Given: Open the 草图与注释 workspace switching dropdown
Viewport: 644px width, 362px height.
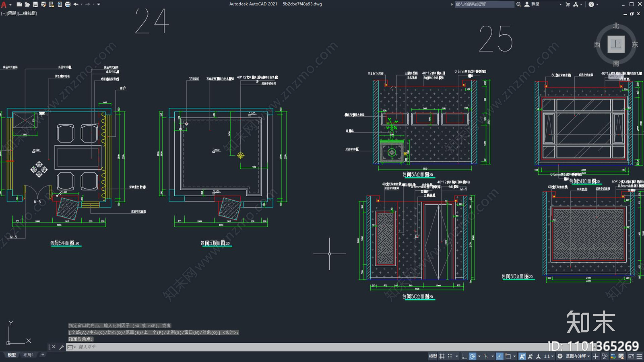Looking at the screenshot, I should click(578, 356).
